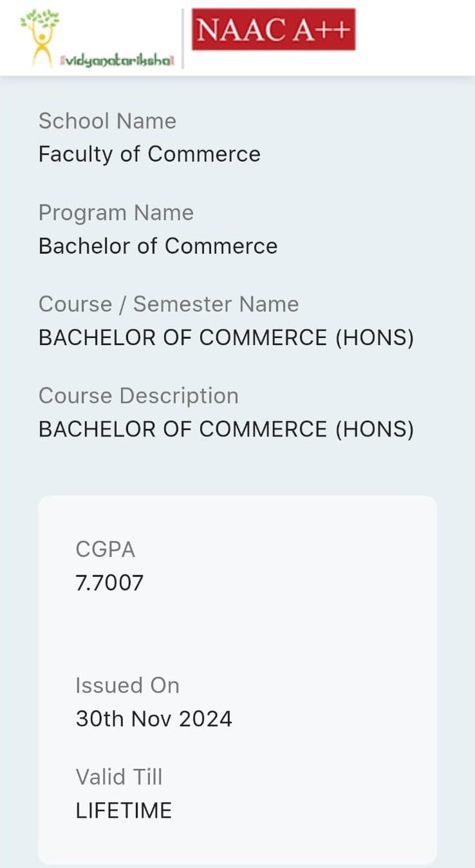Screen dimensions: 475x868
Task: Click the NAAC A++ badge
Action: point(274,30)
